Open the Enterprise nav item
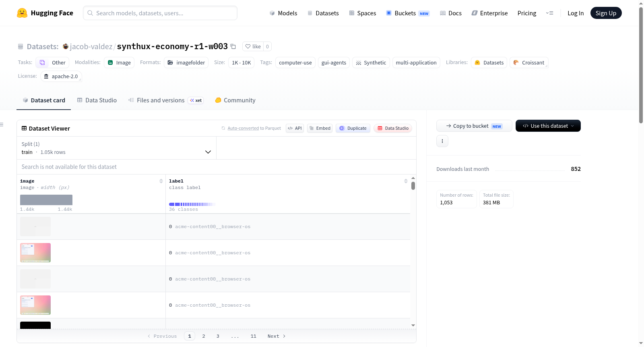 pos(489,13)
